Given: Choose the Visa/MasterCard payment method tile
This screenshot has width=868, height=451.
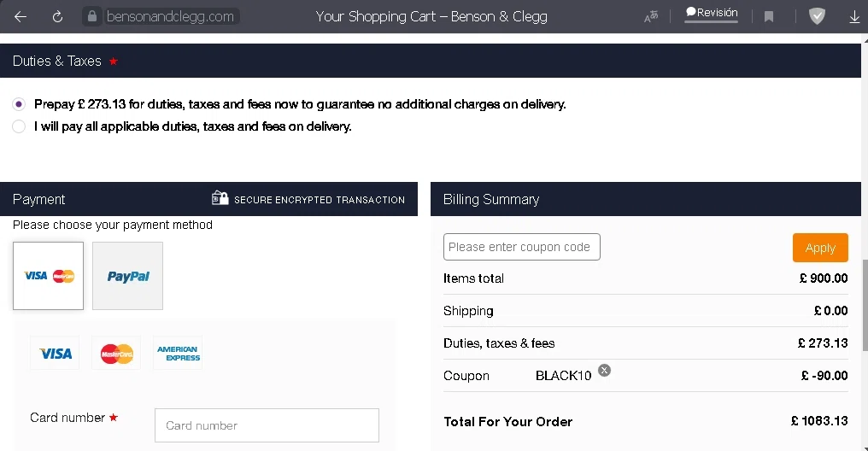Looking at the screenshot, I should click(48, 276).
